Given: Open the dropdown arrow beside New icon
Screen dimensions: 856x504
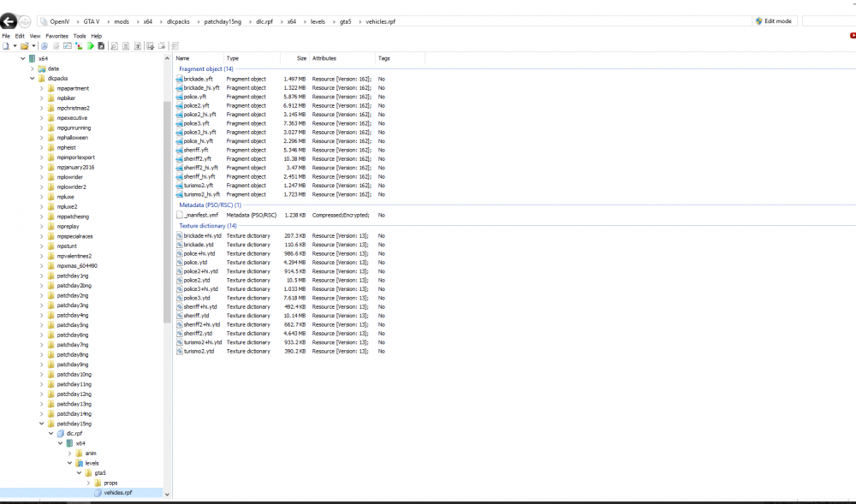Looking at the screenshot, I should (x=15, y=46).
